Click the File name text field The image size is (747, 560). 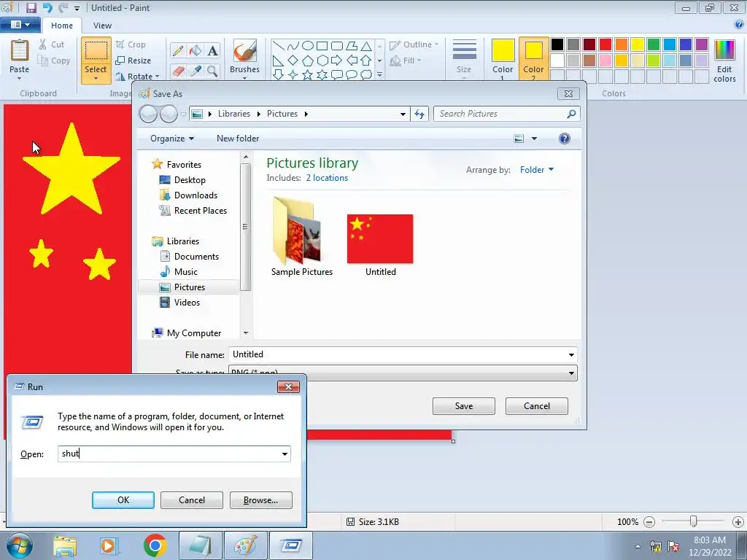pyautogui.click(x=403, y=355)
